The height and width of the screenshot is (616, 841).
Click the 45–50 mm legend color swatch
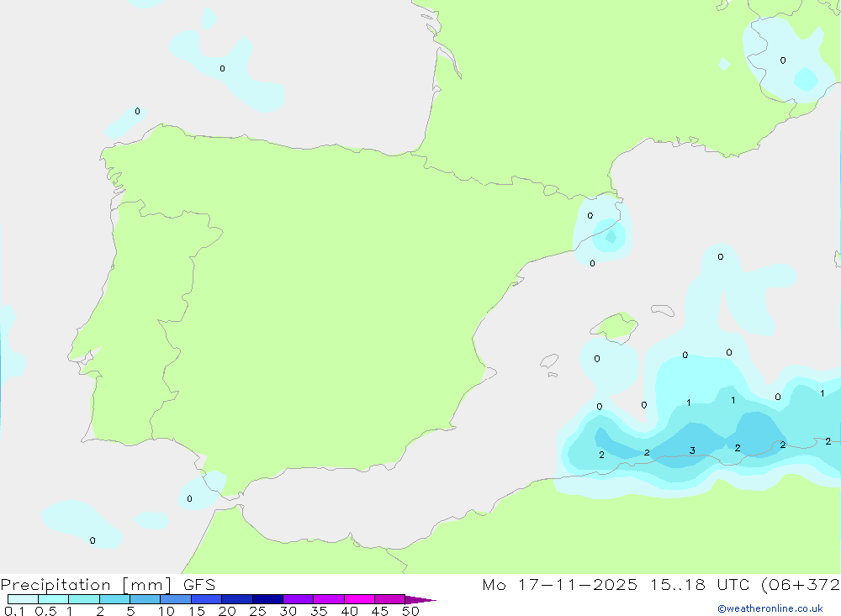tap(389, 599)
